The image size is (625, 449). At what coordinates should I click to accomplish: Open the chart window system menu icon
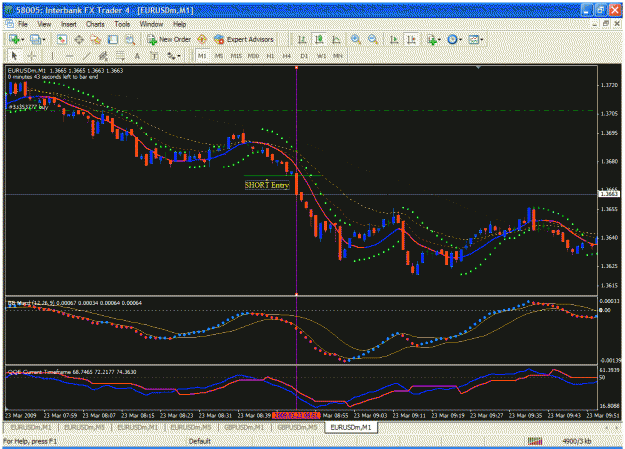pyautogui.click(x=9, y=24)
